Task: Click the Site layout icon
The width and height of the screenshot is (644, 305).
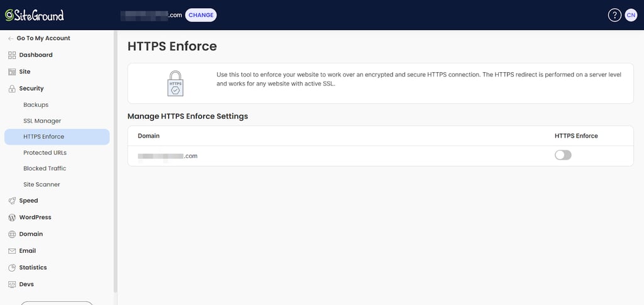Action: point(12,72)
